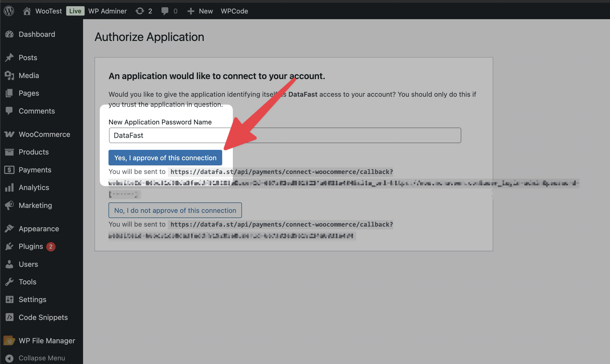Screen dimensions: 610x364
Task: Open the WooTest site home icon
Action: coord(27,11)
